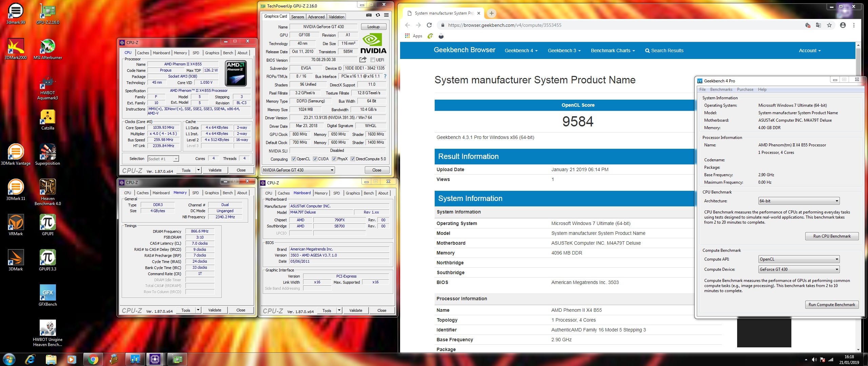Click the GPU-Z screenshot camera icon

click(369, 15)
